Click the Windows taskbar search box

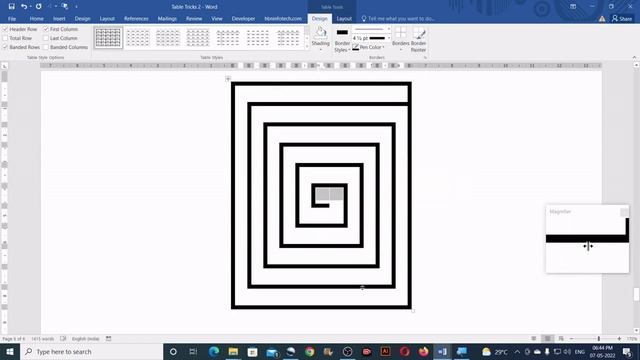[91, 351]
